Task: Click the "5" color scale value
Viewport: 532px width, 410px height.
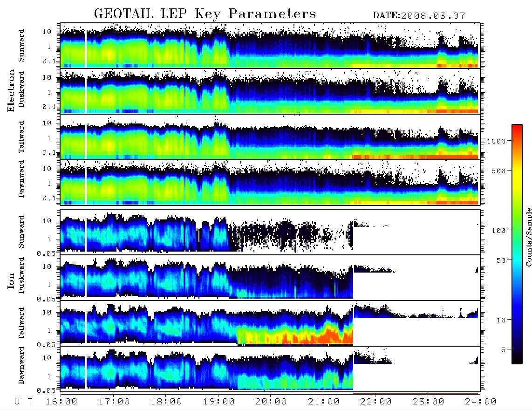Action: pyautogui.click(x=504, y=350)
